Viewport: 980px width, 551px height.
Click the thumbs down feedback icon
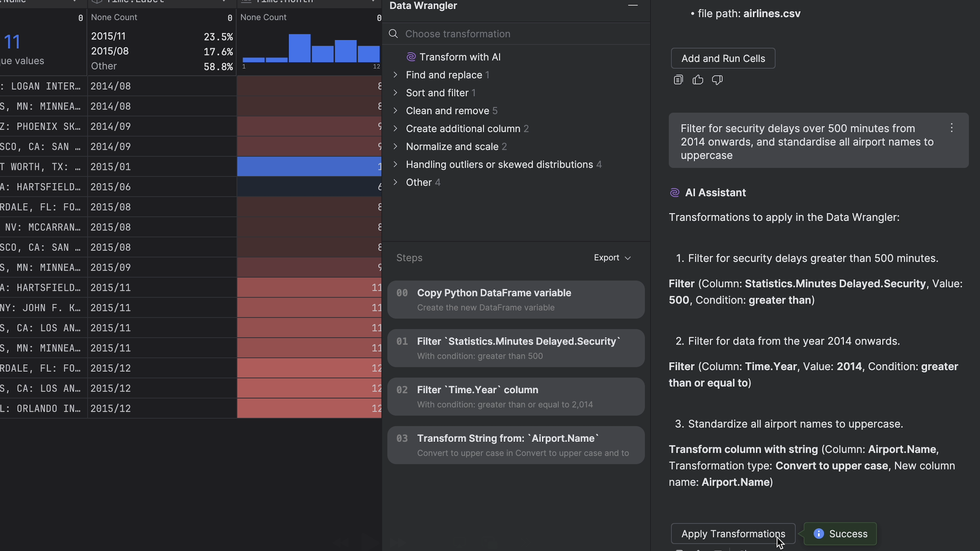pyautogui.click(x=717, y=80)
